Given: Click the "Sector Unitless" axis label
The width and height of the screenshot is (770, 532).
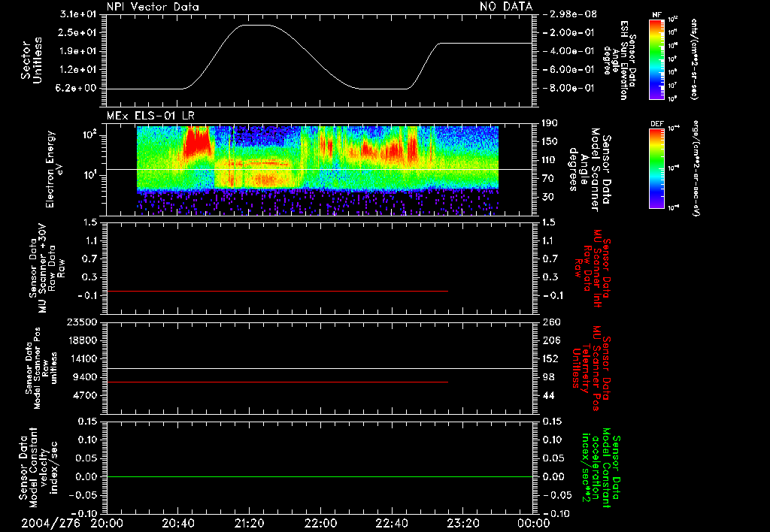Looking at the screenshot, I should pyautogui.click(x=32, y=60).
